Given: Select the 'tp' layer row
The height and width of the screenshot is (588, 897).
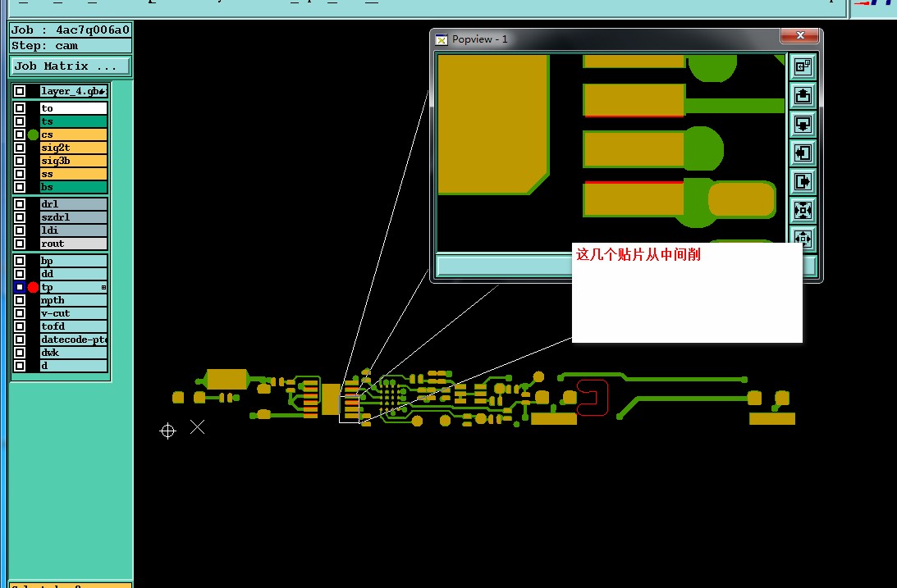Looking at the screenshot, I should tap(73, 287).
